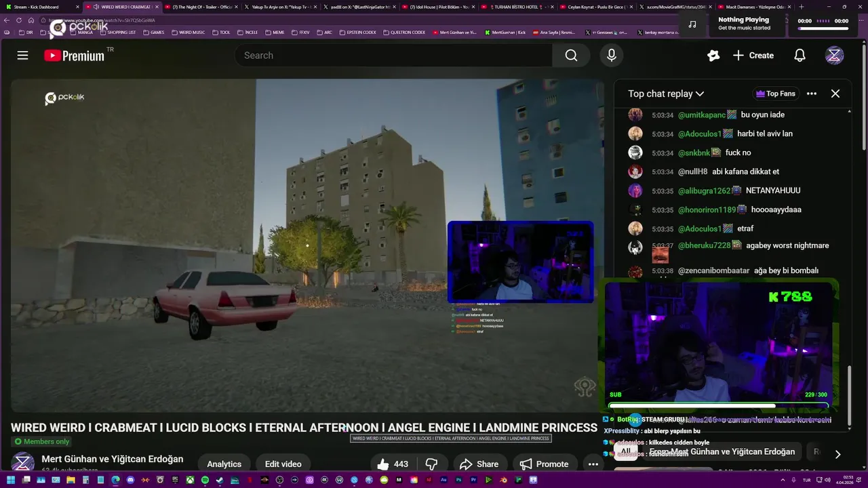Click the Promote button
868x488 pixels.
coord(544,464)
